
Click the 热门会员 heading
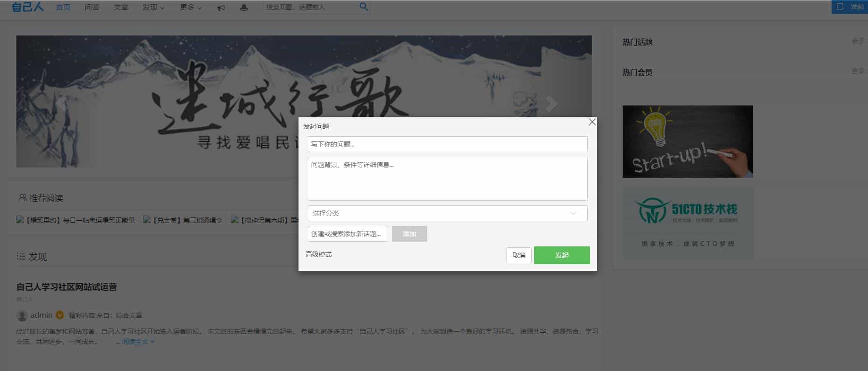[x=638, y=72]
